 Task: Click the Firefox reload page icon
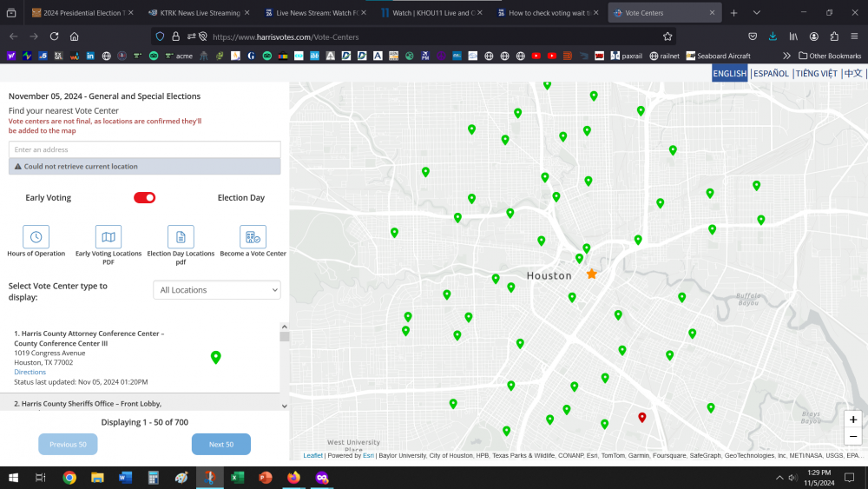click(55, 36)
